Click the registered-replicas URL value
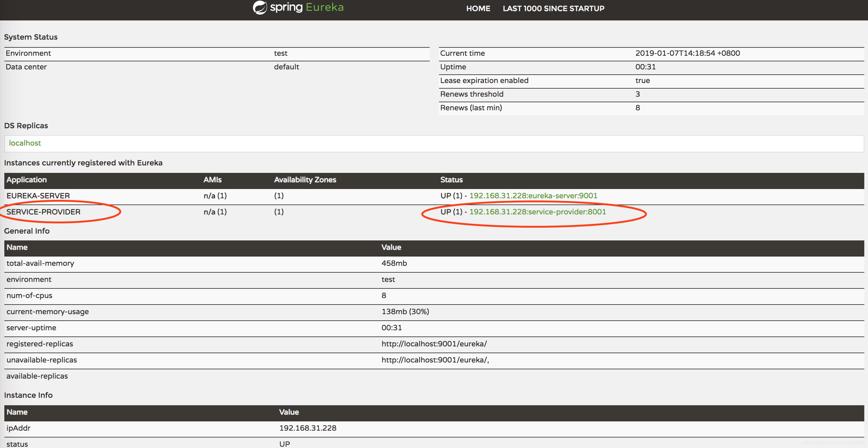The height and width of the screenshot is (448, 868). (x=434, y=344)
